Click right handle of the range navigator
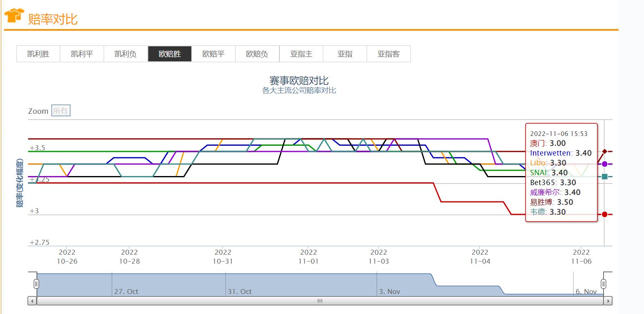Screen dimensions: 644x314 coord(603,284)
